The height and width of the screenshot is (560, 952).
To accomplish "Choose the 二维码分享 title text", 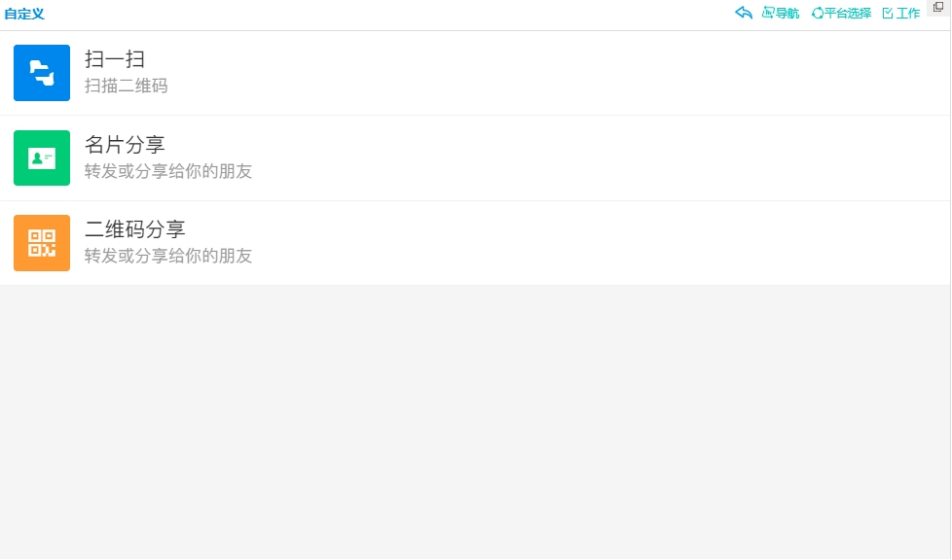I will 135,229.
